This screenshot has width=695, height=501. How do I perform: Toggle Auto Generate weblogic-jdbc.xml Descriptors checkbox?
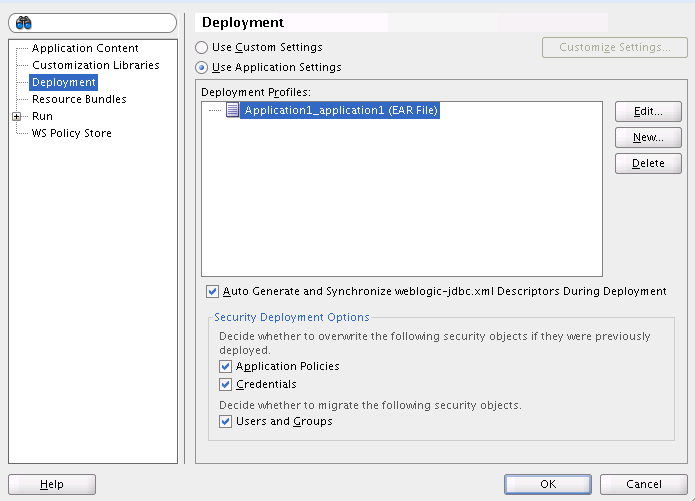(212, 292)
